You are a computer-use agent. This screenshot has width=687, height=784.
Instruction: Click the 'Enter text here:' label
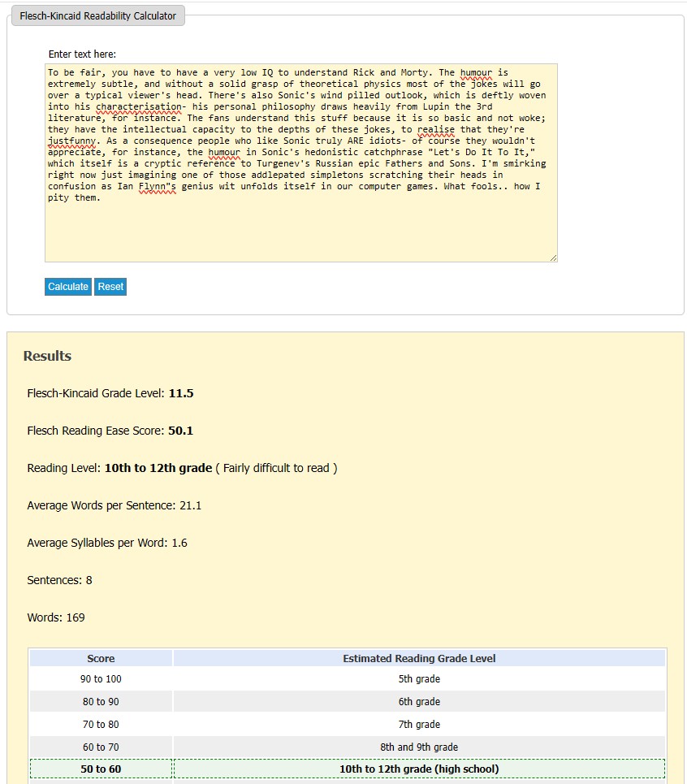coord(82,54)
